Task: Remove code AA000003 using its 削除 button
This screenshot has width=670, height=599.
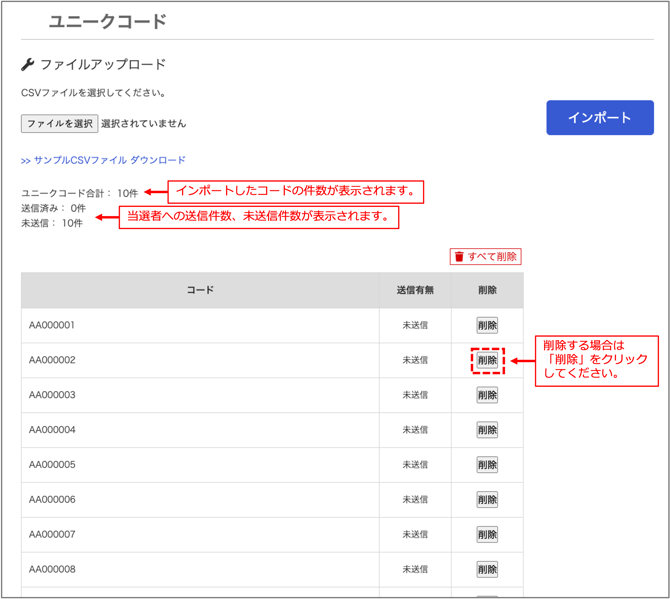Action: tap(487, 395)
